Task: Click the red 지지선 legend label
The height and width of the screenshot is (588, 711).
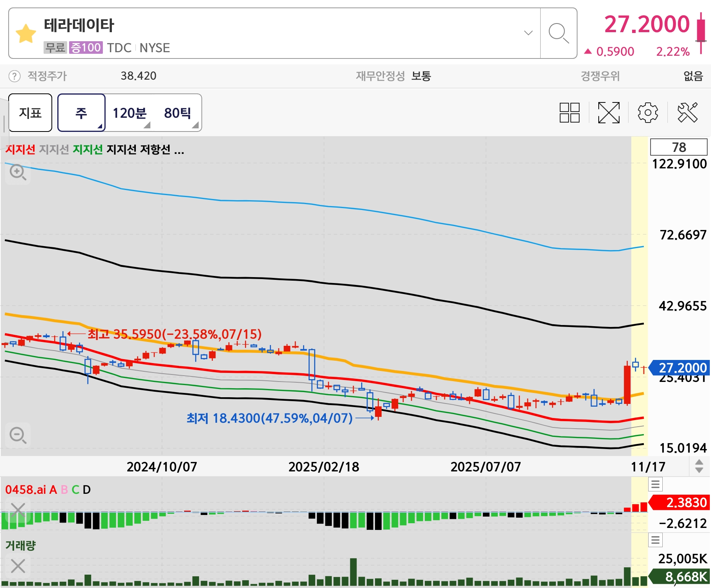Action: coord(20,150)
